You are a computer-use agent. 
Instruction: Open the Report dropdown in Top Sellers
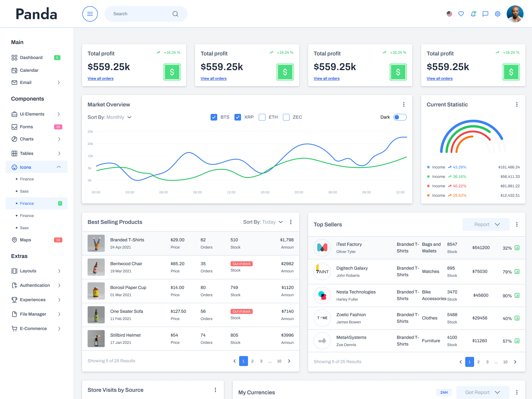point(486,224)
